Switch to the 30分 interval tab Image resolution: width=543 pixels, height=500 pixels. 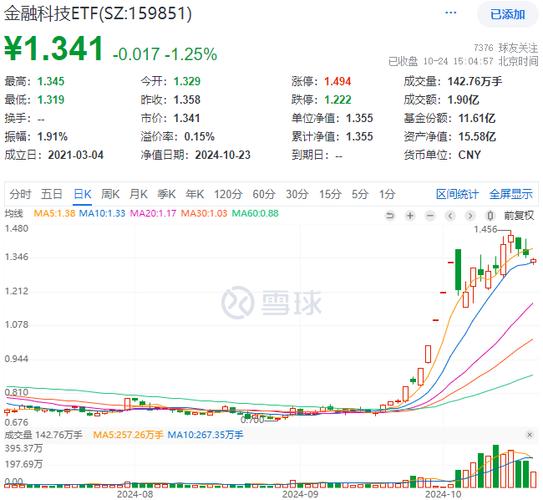tap(297, 194)
